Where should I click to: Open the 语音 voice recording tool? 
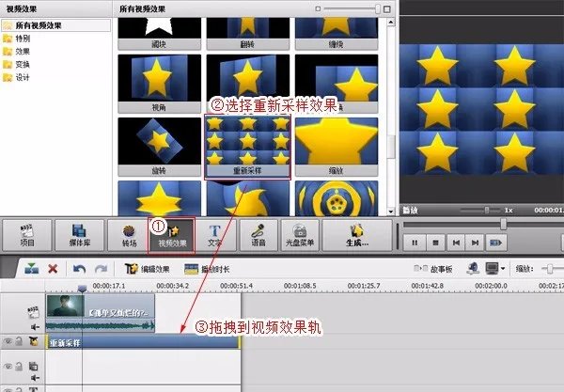[257, 235]
